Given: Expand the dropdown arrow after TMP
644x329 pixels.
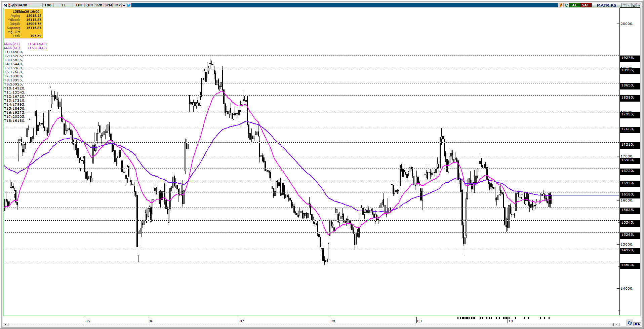Looking at the screenshot, I should [x=124, y=5].
